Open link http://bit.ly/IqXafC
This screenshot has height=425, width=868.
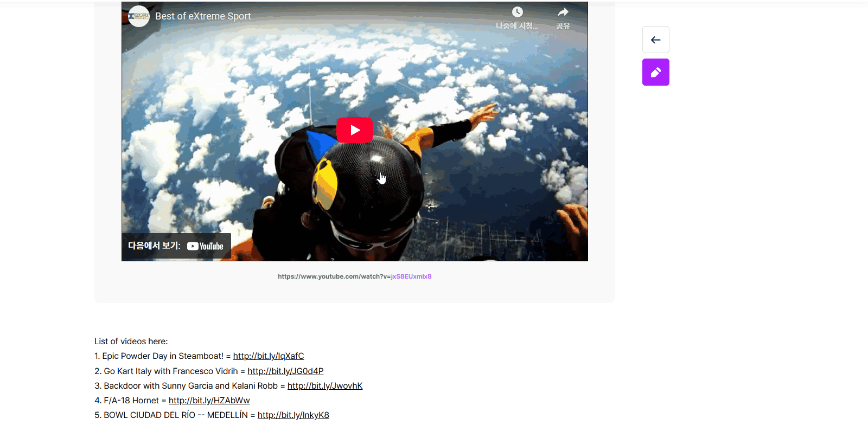(x=269, y=356)
